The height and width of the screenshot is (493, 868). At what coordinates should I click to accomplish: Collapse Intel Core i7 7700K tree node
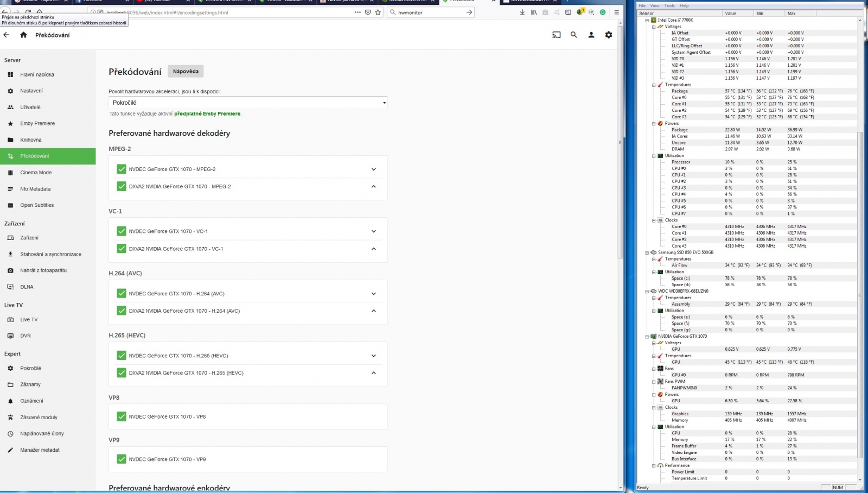point(647,20)
